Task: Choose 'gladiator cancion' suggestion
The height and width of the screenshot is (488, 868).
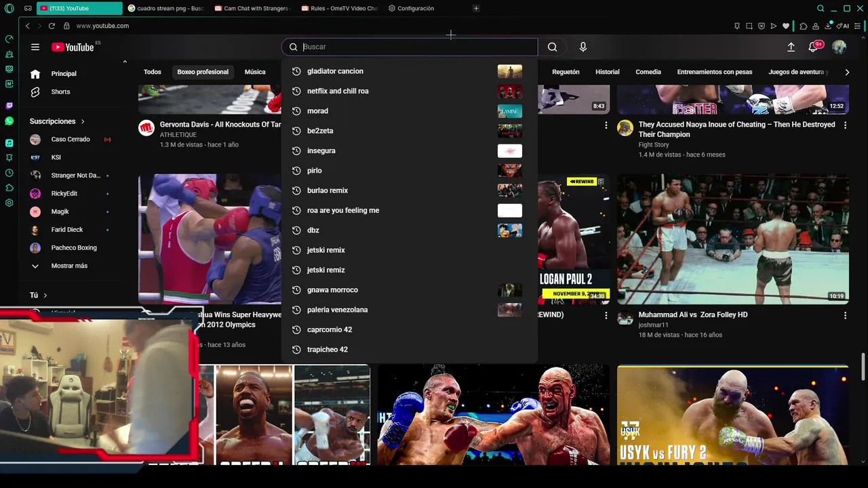Action: point(409,71)
